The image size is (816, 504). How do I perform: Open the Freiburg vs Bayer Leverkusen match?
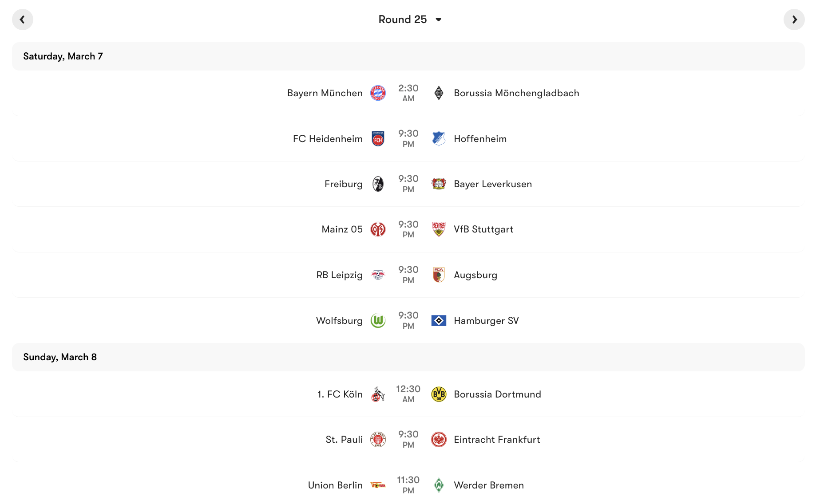point(408,184)
